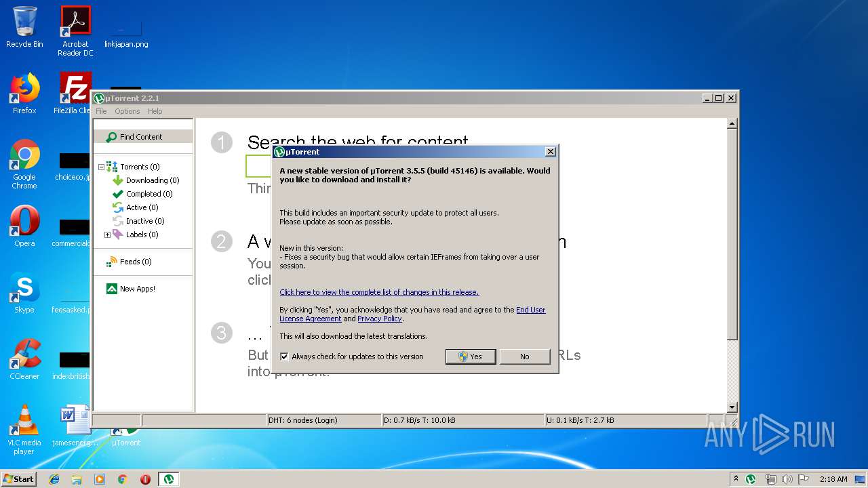Show Downloading (0) torrents

tap(152, 180)
